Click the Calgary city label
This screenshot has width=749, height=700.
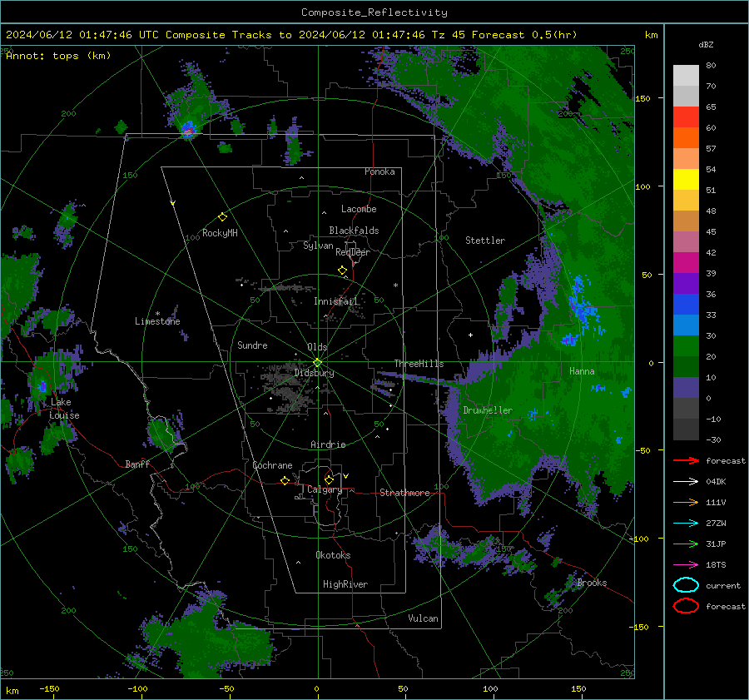325,489
